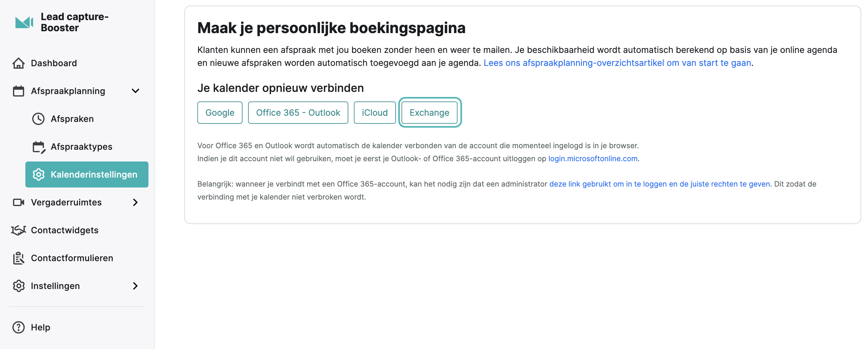
Task: Click the Instellingen label text
Action: [x=55, y=286]
